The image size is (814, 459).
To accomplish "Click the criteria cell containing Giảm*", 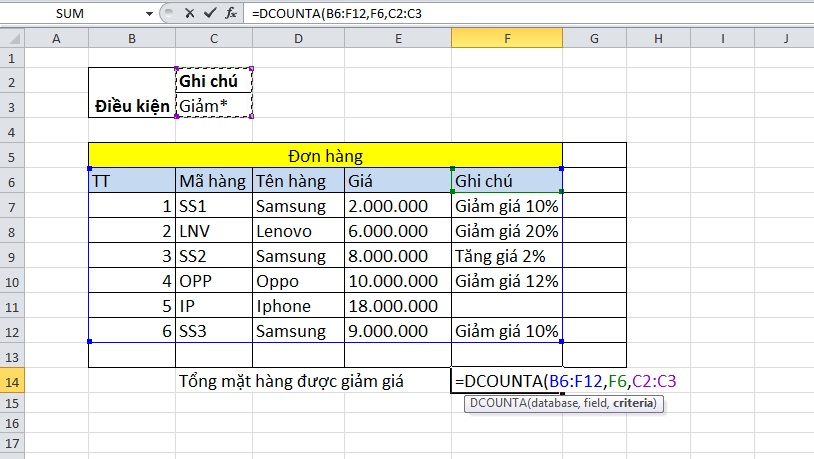I will coord(213,105).
